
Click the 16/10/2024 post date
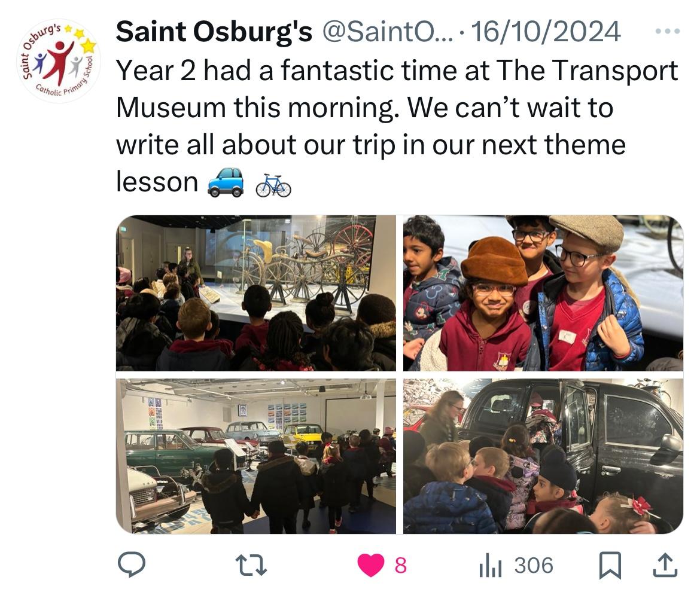546,32
